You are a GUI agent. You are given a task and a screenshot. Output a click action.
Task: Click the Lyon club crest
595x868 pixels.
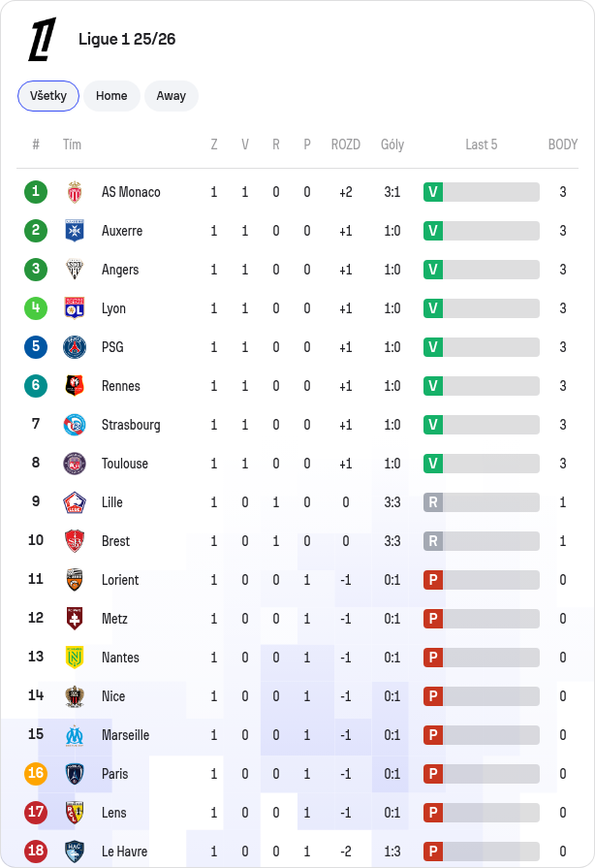coord(75,308)
